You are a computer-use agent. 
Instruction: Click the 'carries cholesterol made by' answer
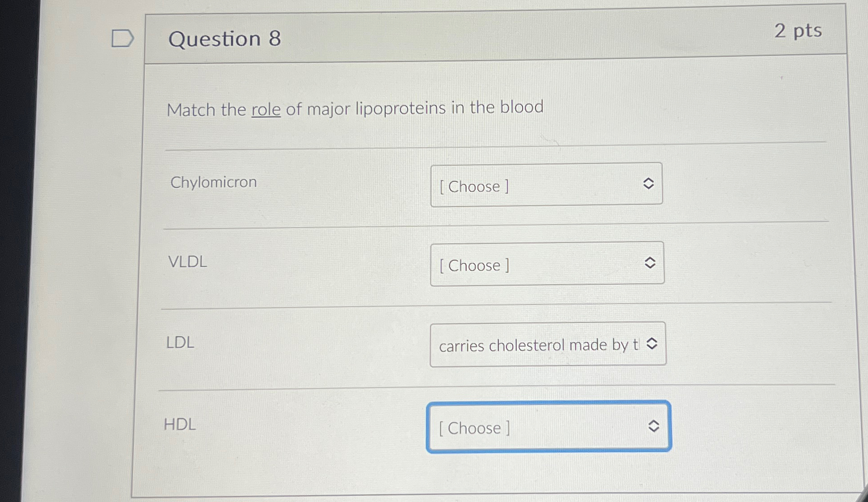click(x=529, y=345)
